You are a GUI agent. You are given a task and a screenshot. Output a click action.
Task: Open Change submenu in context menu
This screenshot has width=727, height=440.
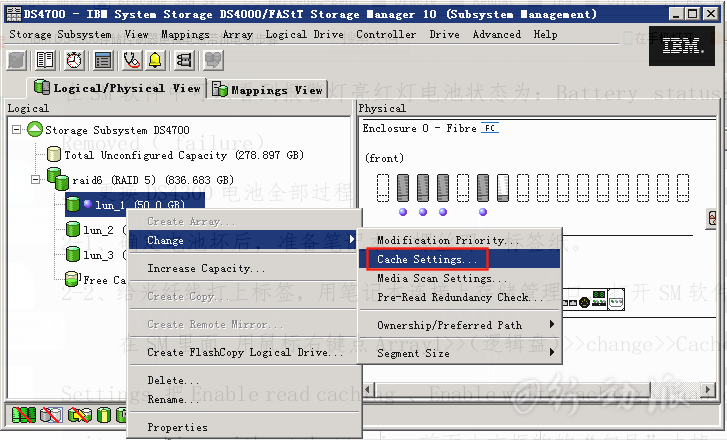[x=242, y=240]
